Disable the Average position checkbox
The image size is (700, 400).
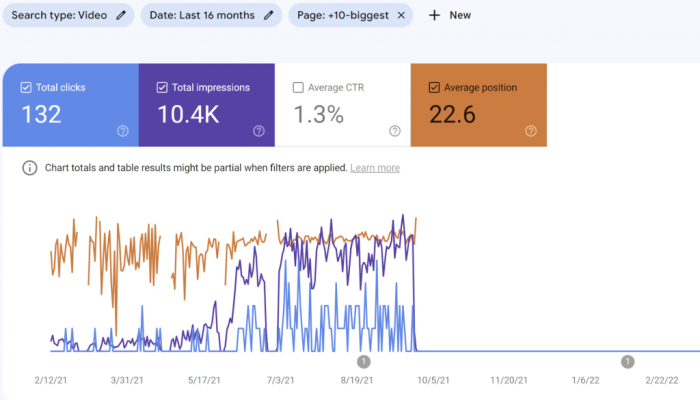[434, 88]
